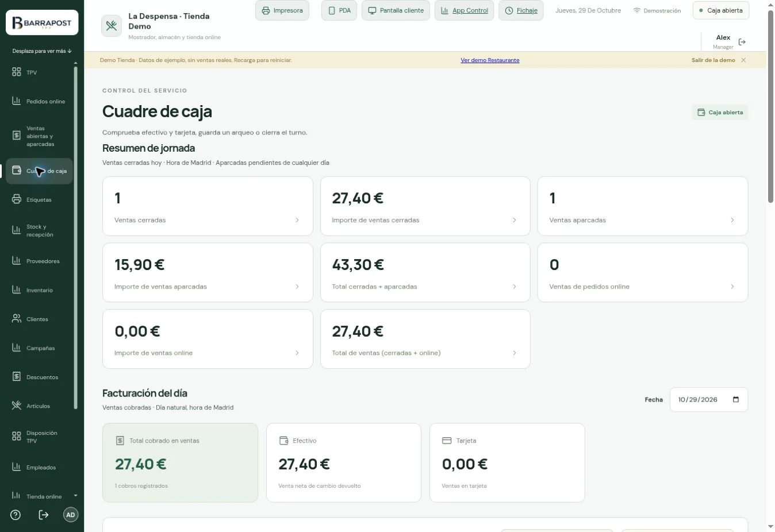Select Tienda online menu item
The image size is (775, 532).
[44, 496]
